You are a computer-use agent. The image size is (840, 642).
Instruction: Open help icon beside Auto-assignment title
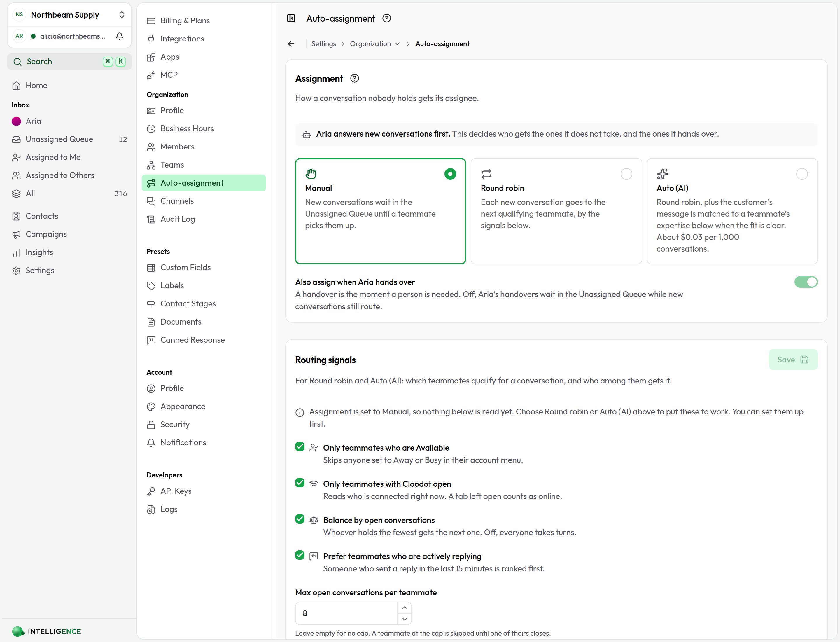click(386, 18)
